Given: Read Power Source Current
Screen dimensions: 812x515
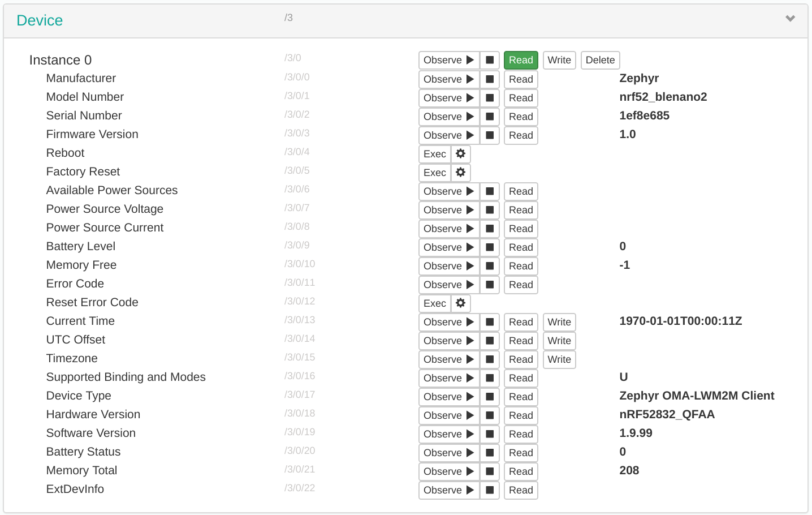Looking at the screenshot, I should tap(521, 229).
